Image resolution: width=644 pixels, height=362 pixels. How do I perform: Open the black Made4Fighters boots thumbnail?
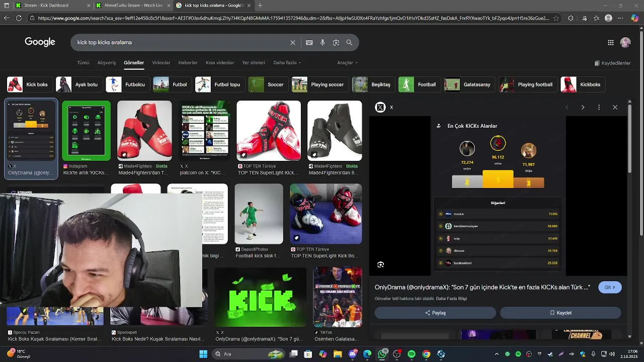(335, 131)
